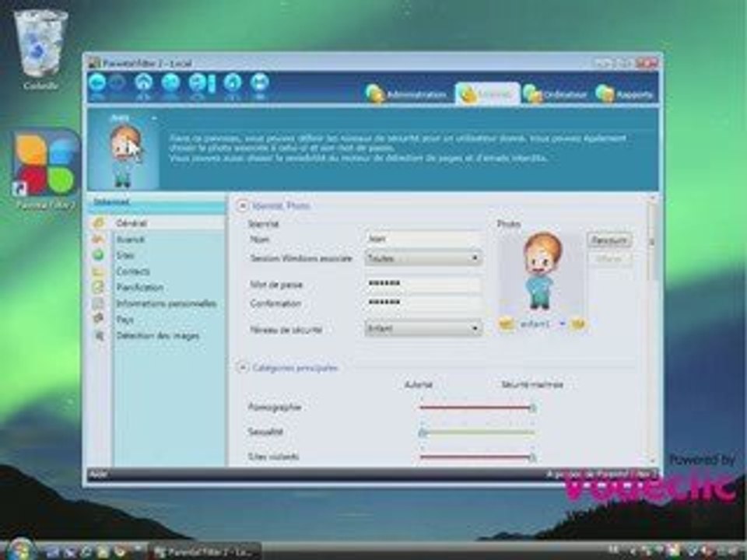This screenshot has width=747, height=560.
Task: Click the green Sites sidebar icon
Action: (x=99, y=255)
